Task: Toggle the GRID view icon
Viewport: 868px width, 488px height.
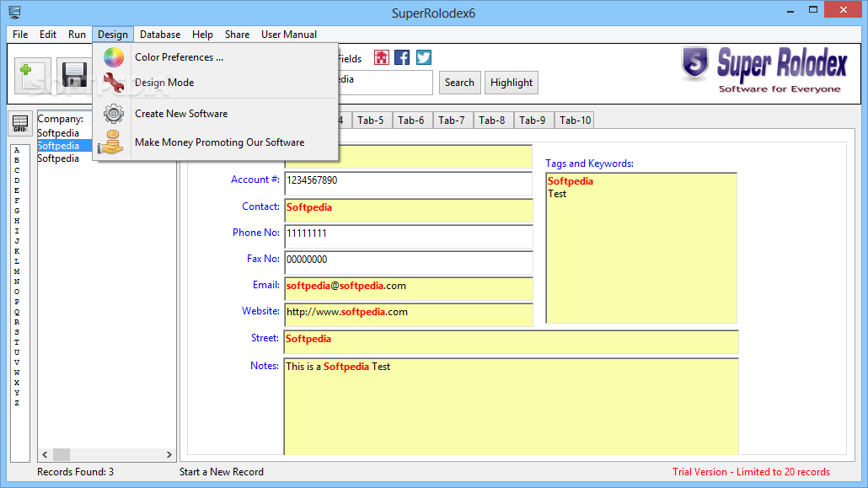Action: tap(20, 124)
